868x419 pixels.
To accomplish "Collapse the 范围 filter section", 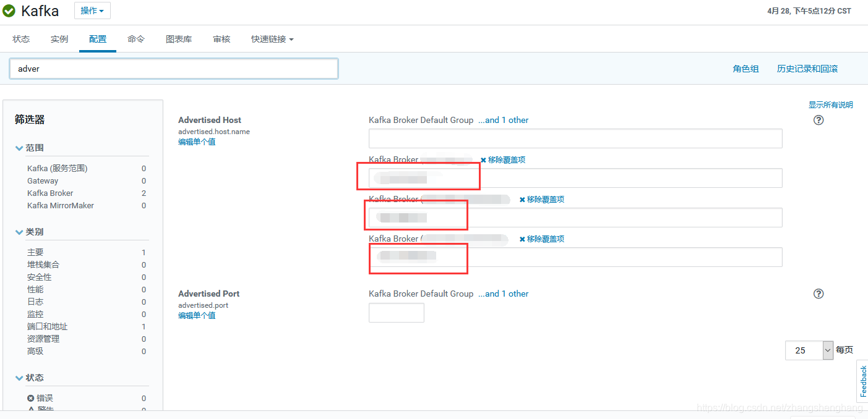I will coord(30,148).
